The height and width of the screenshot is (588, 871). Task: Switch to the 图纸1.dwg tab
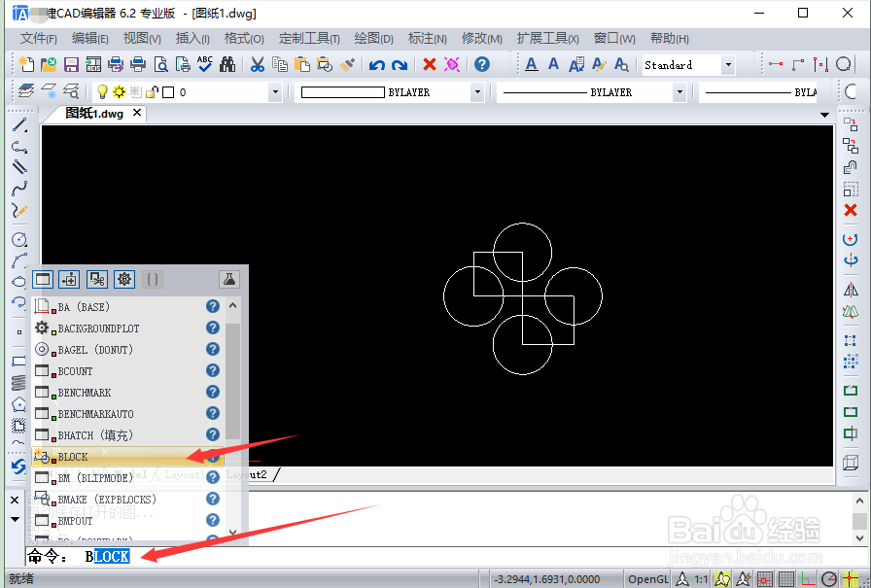click(x=94, y=114)
